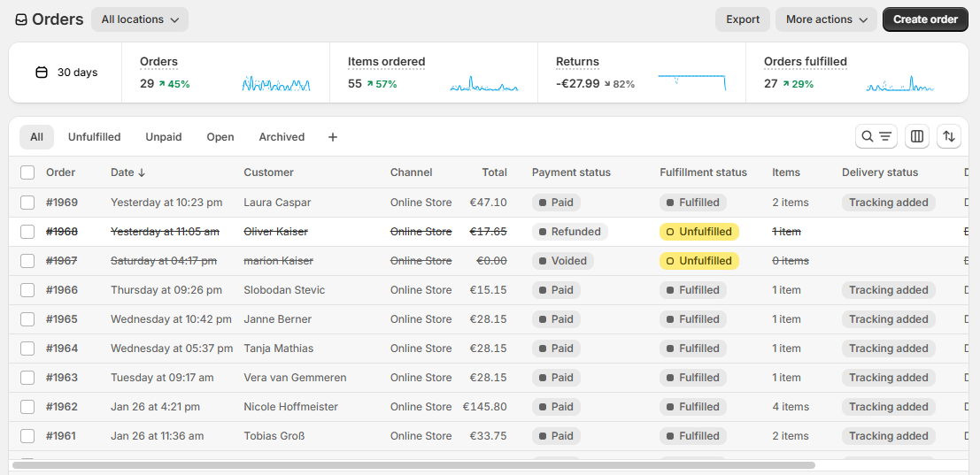Select checkbox for order #1966
This screenshot has width=980, height=475.
[27, 290]
